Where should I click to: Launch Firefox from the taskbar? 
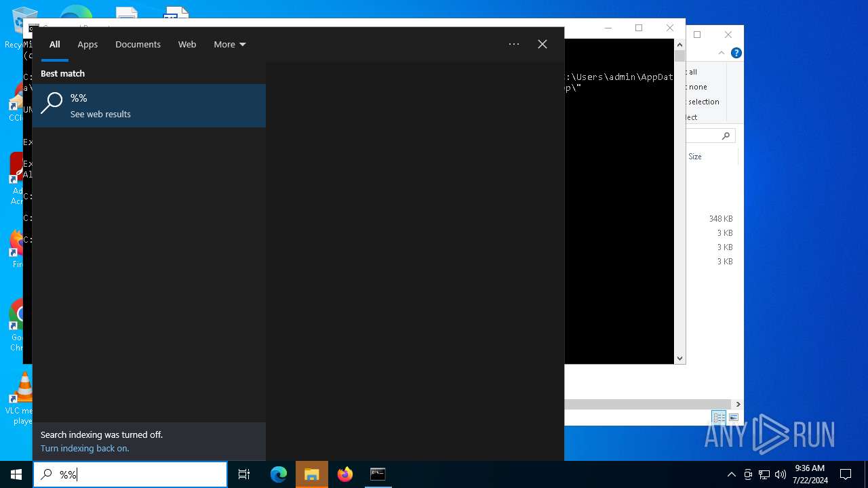(345, 474)
